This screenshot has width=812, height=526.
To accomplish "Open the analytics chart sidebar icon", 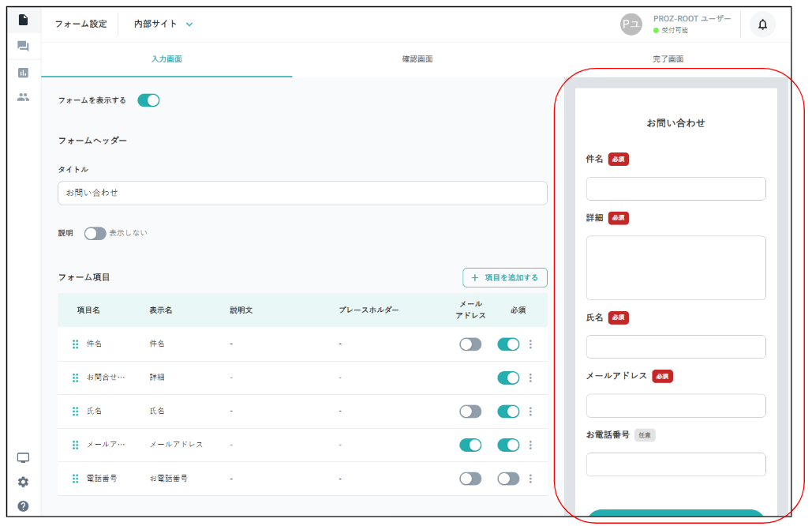I will pyautogui.click(x=23, y=73).
